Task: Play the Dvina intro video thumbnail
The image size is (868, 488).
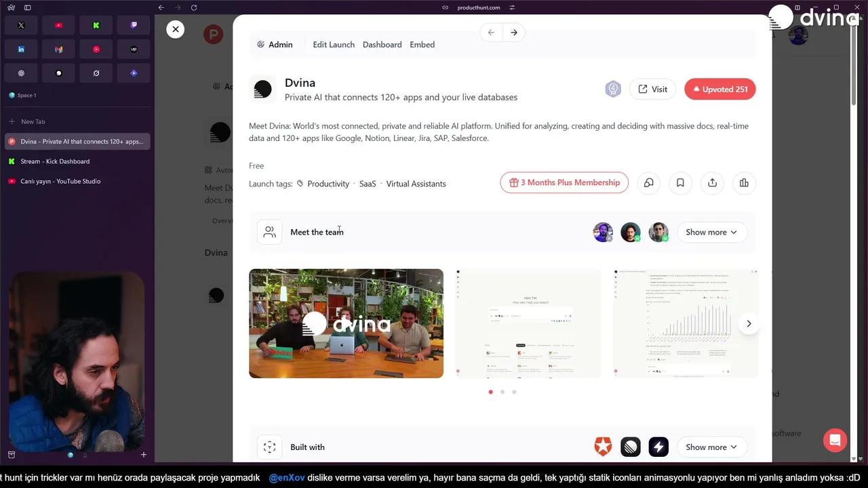Action: click(346, 323)
